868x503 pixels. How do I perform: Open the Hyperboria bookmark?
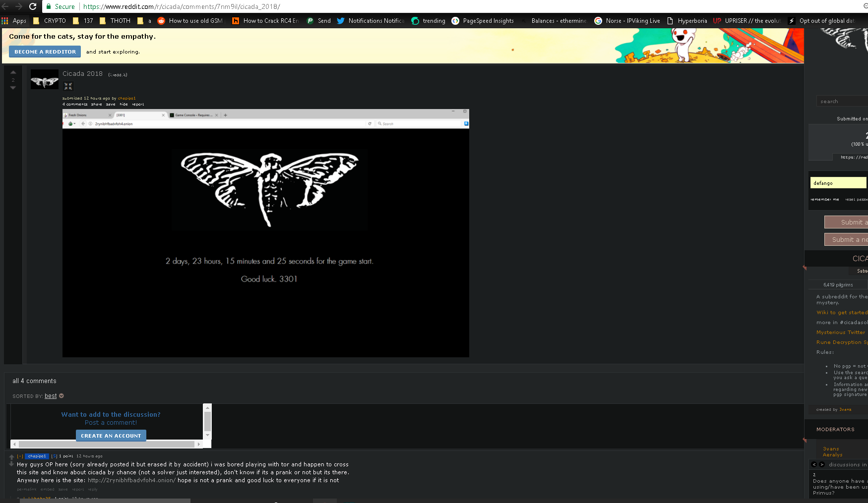pyautogui.click(x=687, y=21)
